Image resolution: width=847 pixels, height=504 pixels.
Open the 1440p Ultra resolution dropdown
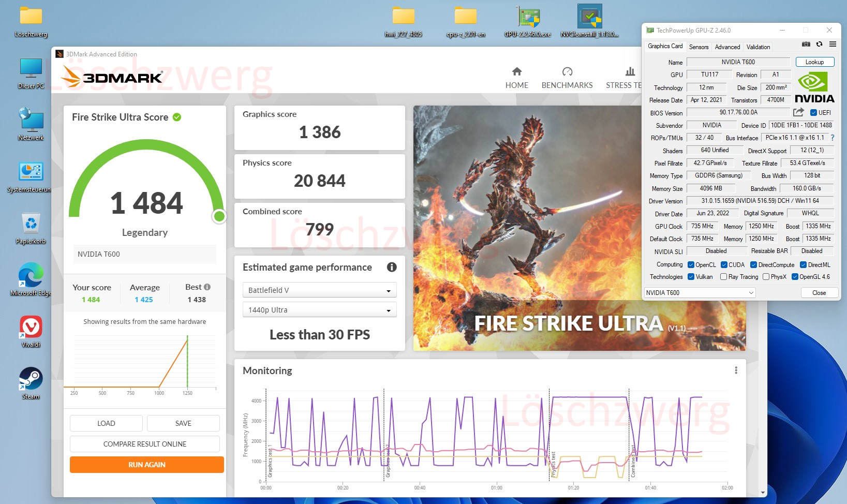coord(319,309)
